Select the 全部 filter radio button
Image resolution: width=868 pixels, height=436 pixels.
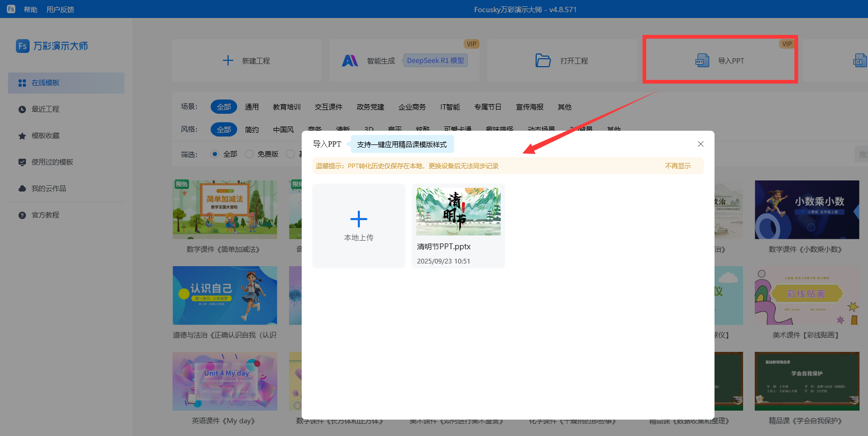(x=215, y=154)
